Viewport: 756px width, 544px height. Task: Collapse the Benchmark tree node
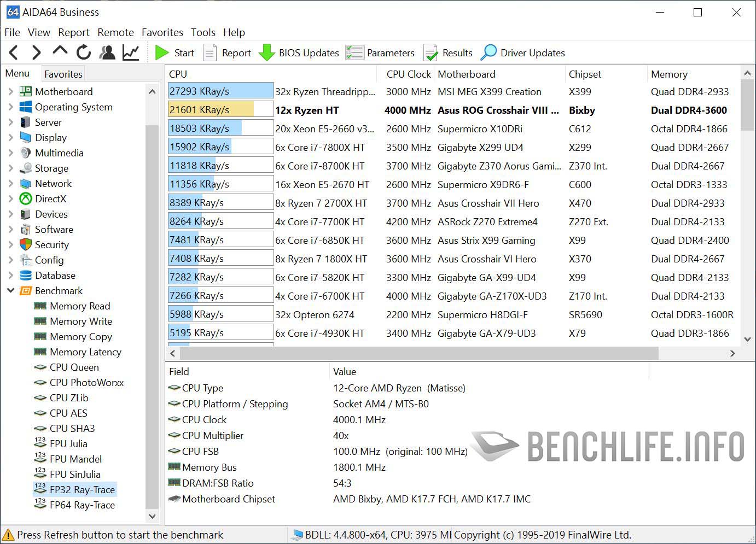[x=11, y=290]
